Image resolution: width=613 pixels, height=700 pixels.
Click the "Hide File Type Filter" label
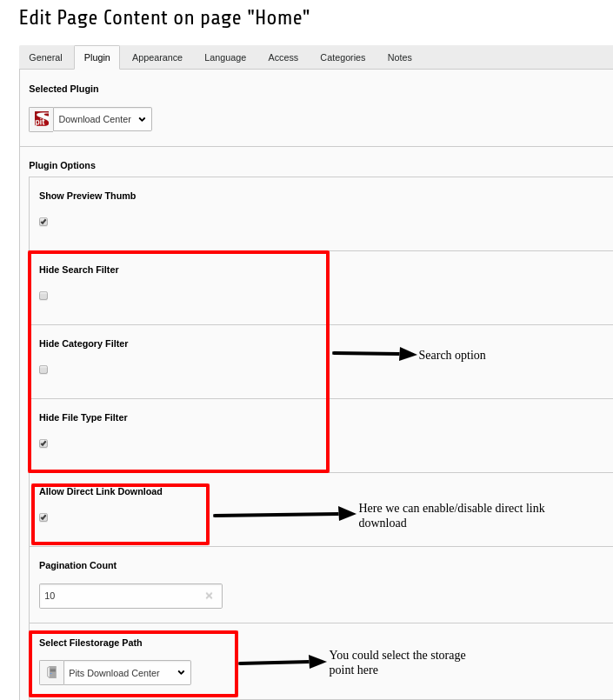click(83, 417)
